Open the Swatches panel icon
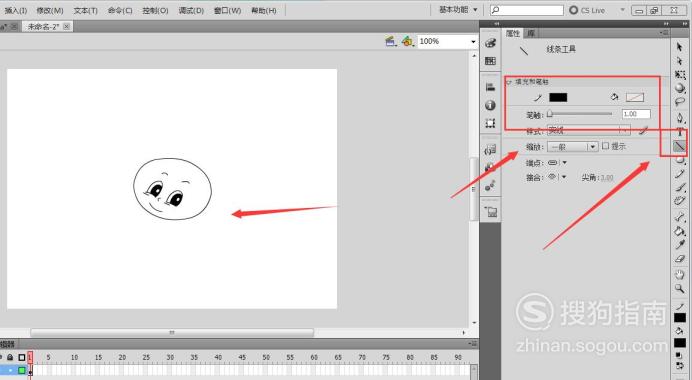 coord(490,61)
